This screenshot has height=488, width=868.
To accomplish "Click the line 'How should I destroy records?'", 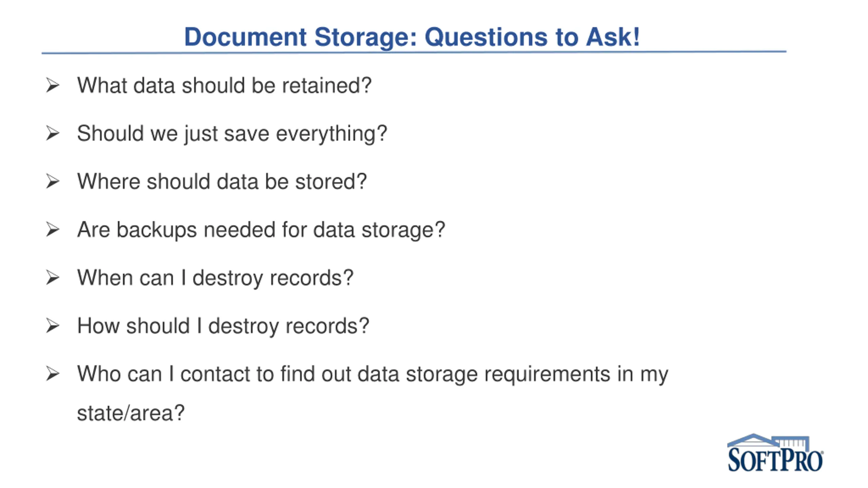I will coord(223,326).
